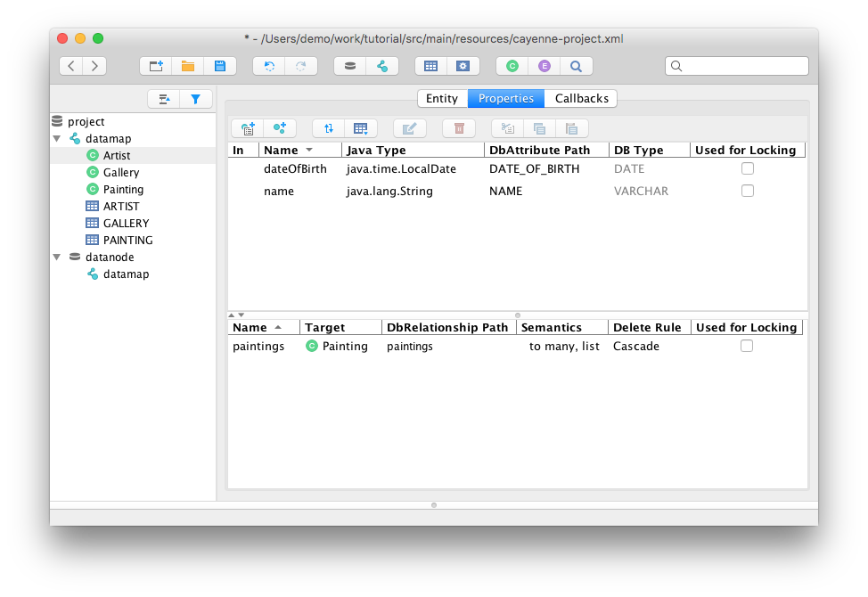This screenshot has height=597, width=868.
Task: Create a new ObjEntity with green C icon
Action: [512, 66]
